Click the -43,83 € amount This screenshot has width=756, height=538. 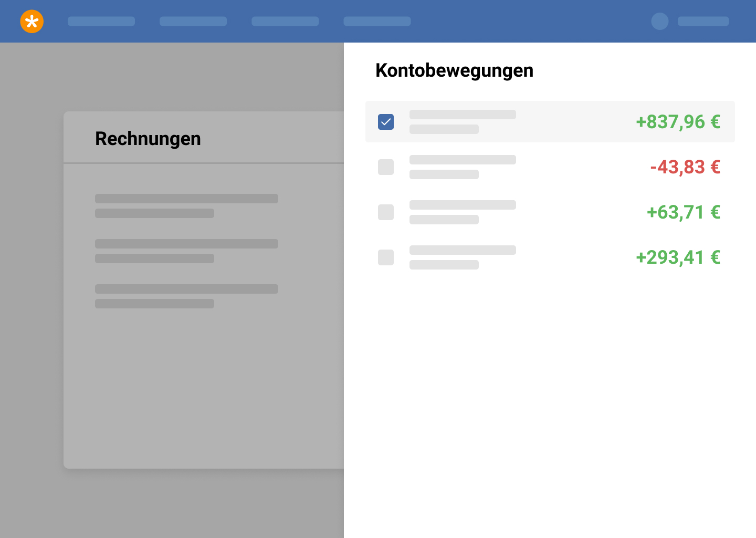tap(685, 167)
